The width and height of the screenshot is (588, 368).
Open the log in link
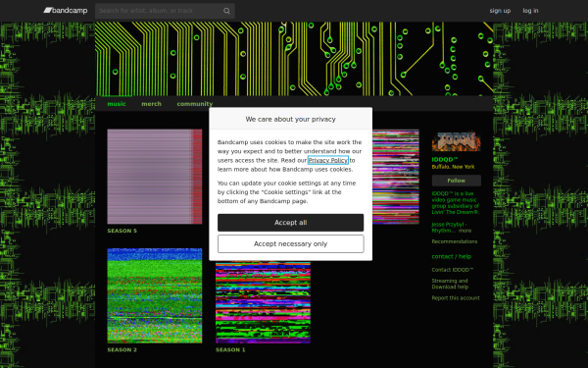click(530, 11)
